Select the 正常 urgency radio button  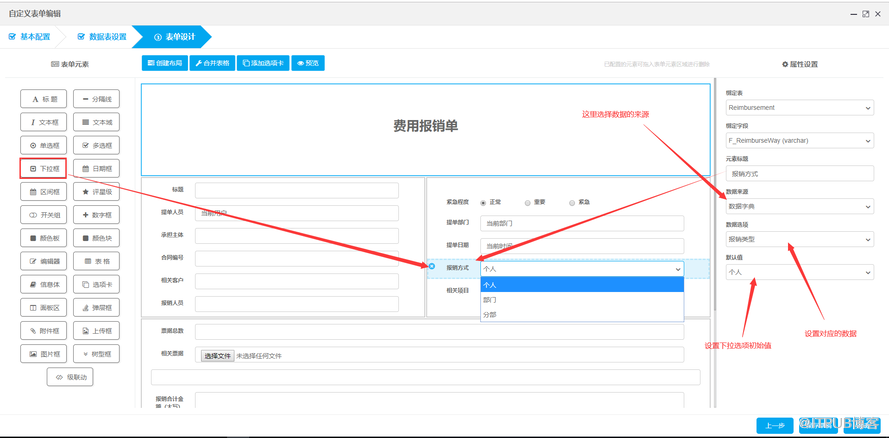tap(484, 203)
